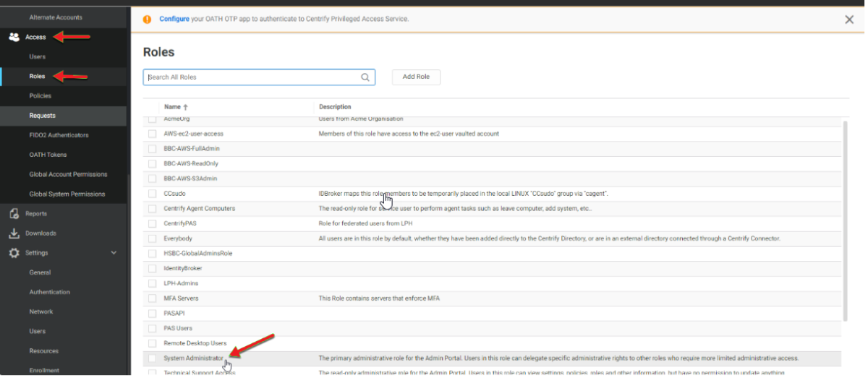Tick the MFA Servers checkbox
Viewport: 868px width, 383px height.
(x=152, y=298)
